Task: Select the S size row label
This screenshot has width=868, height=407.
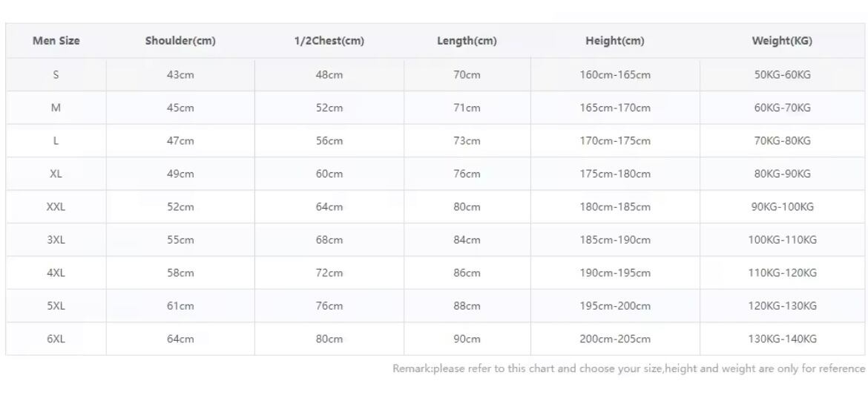Action: pyautogui.click(x=56, y=75)
